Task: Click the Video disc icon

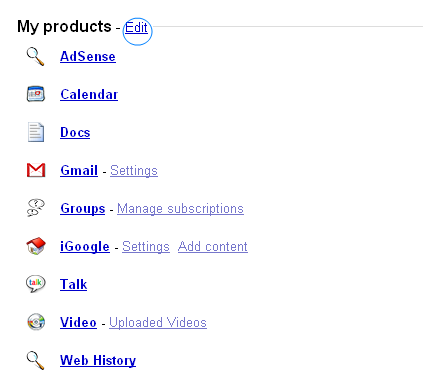Action: 36,322
